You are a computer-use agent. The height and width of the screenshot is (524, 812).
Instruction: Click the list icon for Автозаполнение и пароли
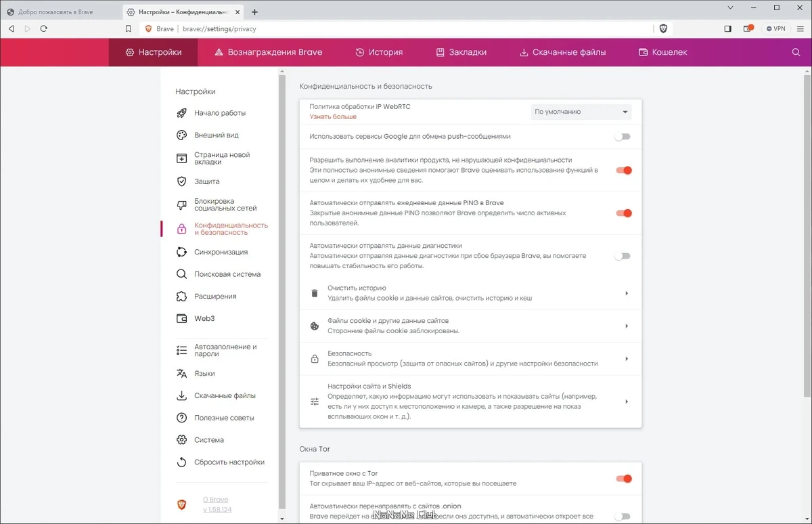(x=181, y=350)
